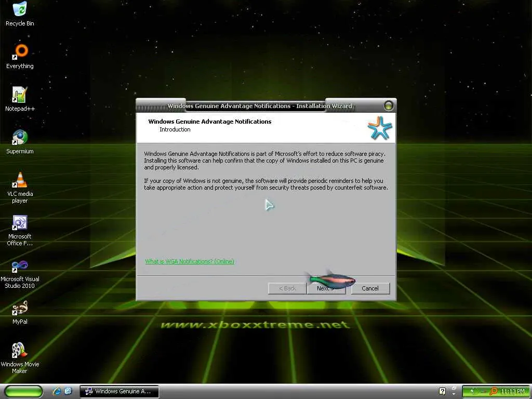Click the orange Everything tray icon

(494, 392)
